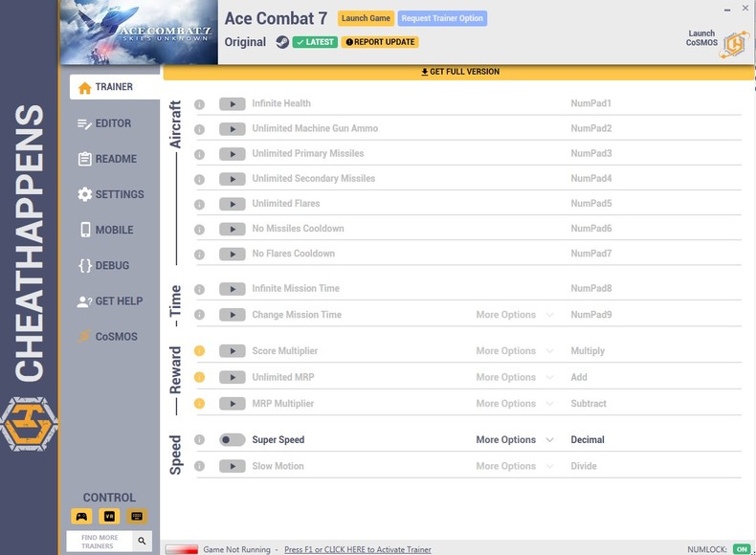
Task: Click the GET FULL VERSION banner
Action: (459, 72)
